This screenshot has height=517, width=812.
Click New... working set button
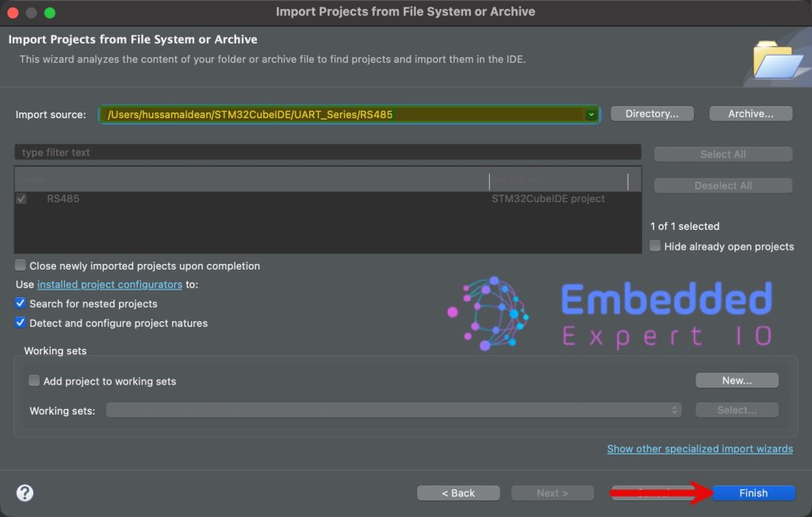737,381
